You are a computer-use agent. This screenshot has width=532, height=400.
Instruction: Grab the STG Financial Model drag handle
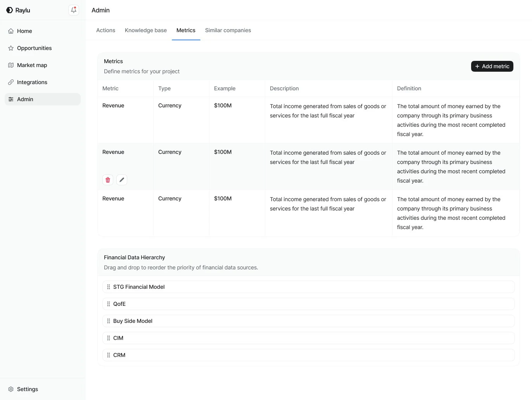pyautogui.click(x=109, y=287)
